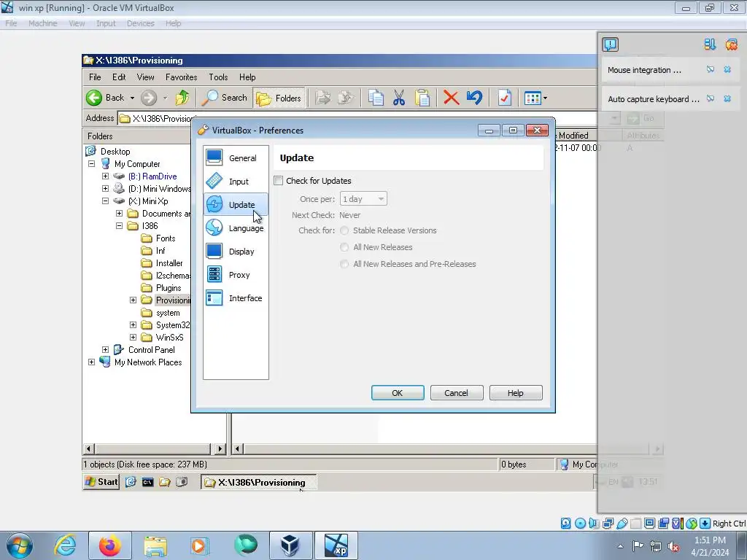Viewport: 747px width, 560px height.
Task: Click the muted volume tray icon
Action: click(x=673, y=545)
